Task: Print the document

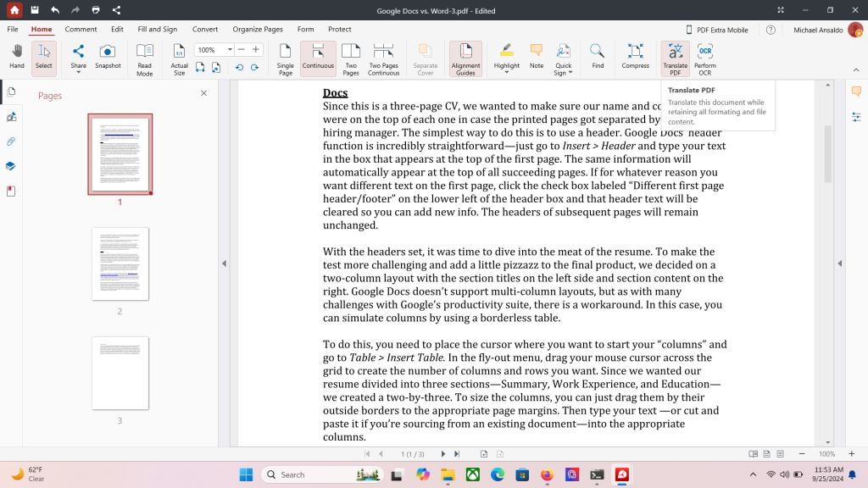Action: tap(96, 10)
